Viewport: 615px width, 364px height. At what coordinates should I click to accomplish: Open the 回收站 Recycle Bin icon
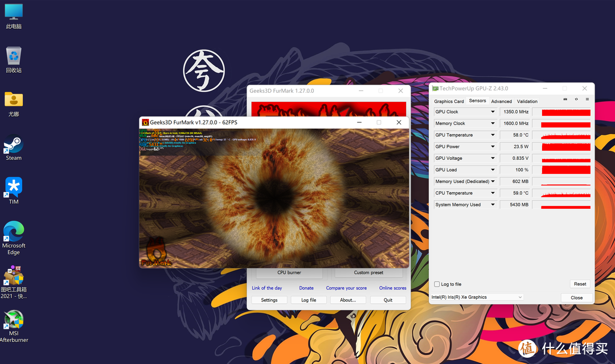click(14, 60)
